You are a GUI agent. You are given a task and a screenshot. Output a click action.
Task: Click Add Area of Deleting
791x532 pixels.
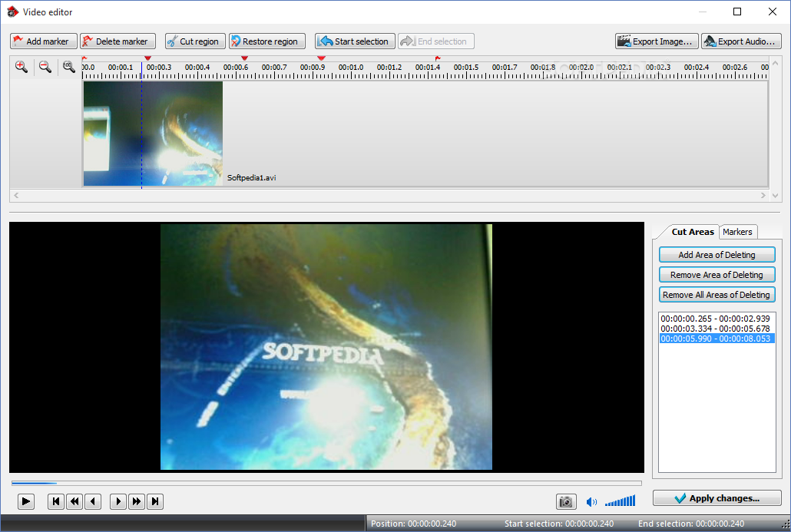(717, 255)
